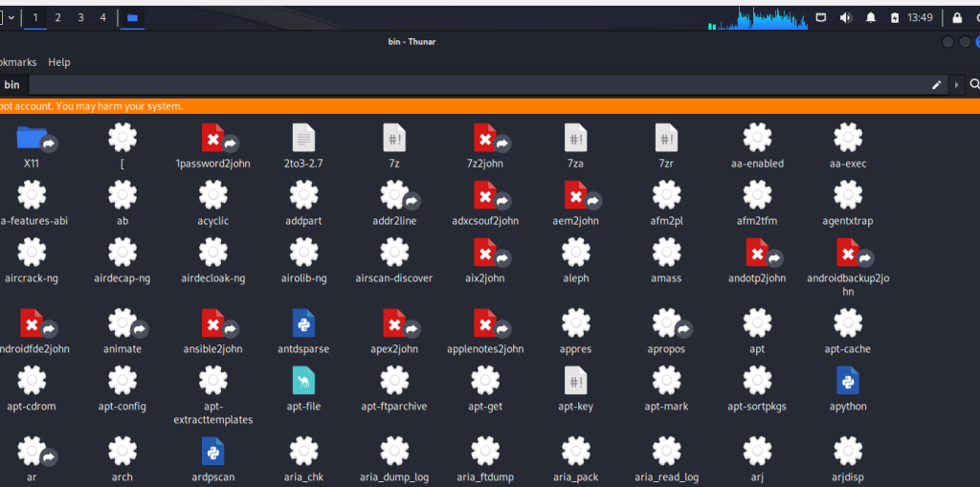Click the aircrack-ng executable icon
Image resolution: width=980 pixels, height=487 pixels.
(x=32, y=253)
